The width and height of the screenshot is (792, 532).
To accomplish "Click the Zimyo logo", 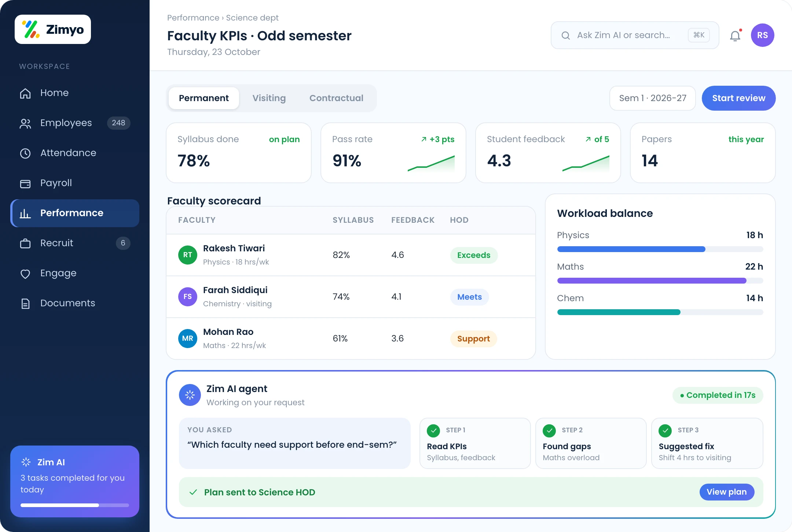I will click(x=53, y=29).
